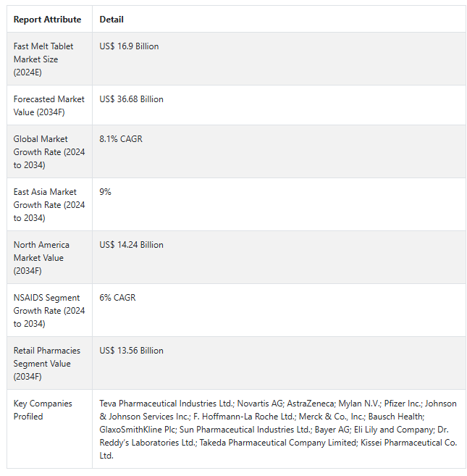Select the Global Market Growth Rate cell

click(49, 152)
